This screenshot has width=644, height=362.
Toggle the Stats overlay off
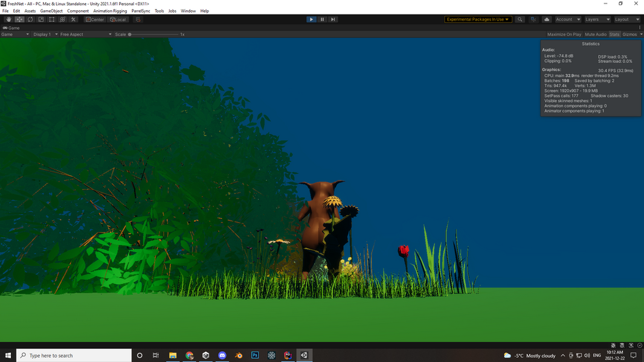[614, 34]
